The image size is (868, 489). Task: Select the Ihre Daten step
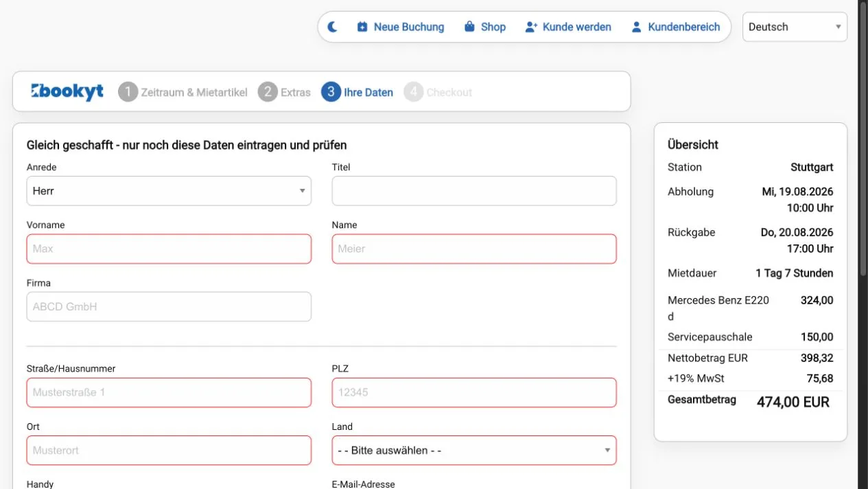pos(368,92)
